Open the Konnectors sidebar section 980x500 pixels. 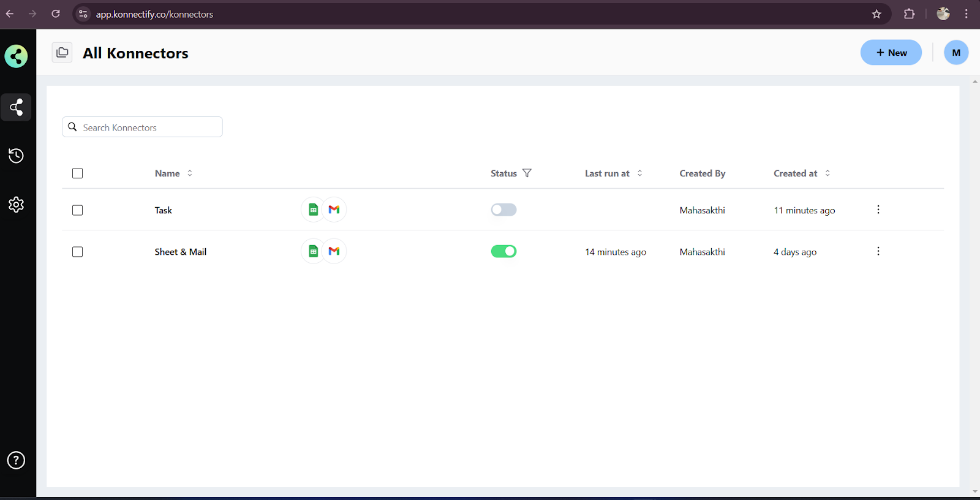tap(16, 107)
